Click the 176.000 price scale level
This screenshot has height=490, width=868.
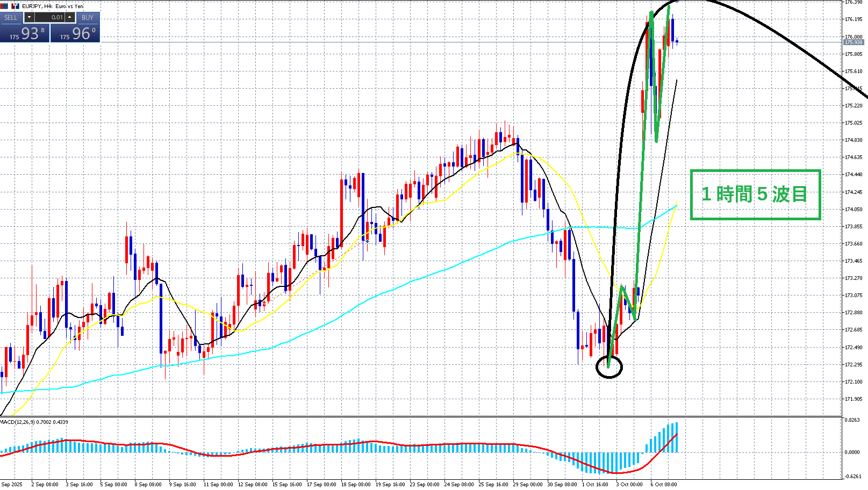pyautogui.click(x=853, y=37)
